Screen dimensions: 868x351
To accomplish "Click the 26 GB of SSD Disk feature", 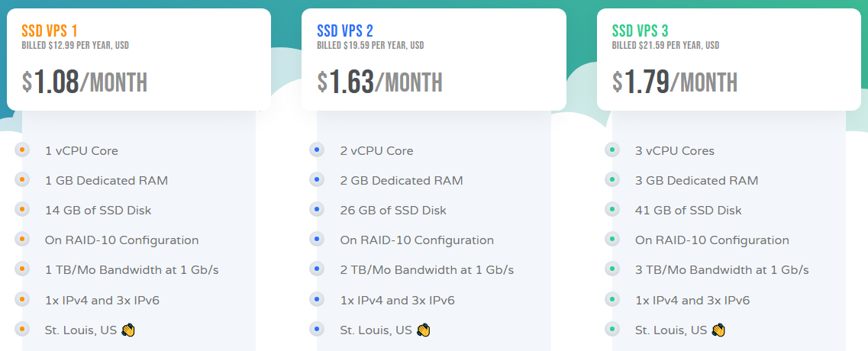I will (393, 211).
